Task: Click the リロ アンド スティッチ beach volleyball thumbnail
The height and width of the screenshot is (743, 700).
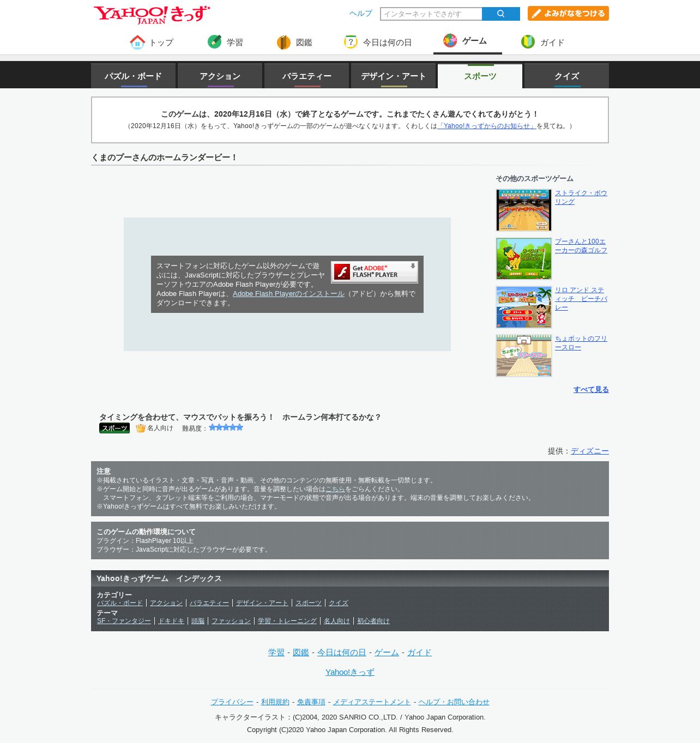Action: point(524,307)
